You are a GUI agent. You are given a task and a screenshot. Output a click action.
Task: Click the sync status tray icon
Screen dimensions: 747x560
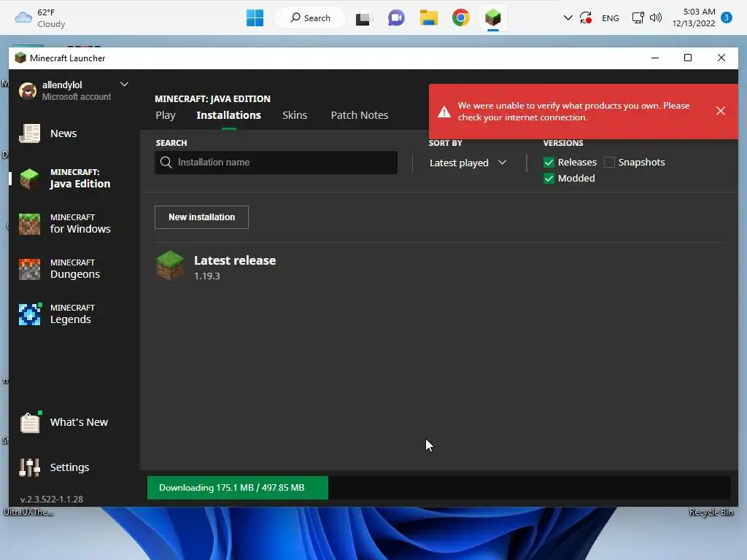point(586,18)
